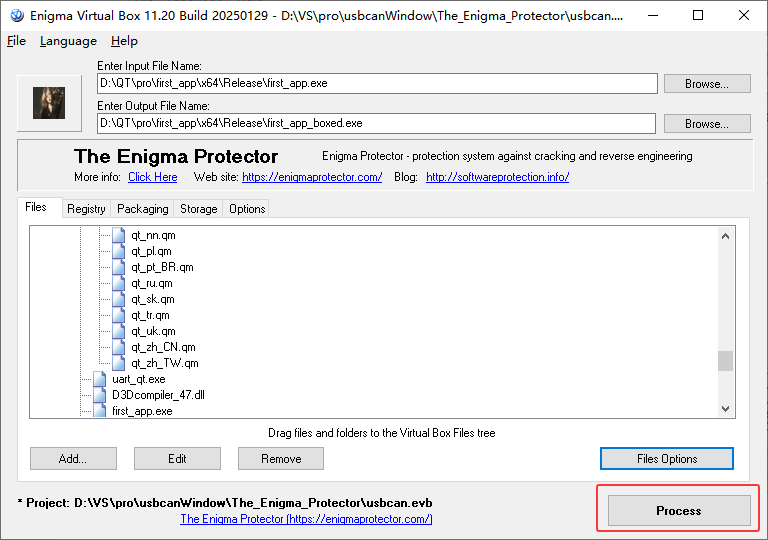Click the files tree scroll down arrow
The width and height of the screenshot is (768, 540).
pyautogui.click(x=725, y=409)
